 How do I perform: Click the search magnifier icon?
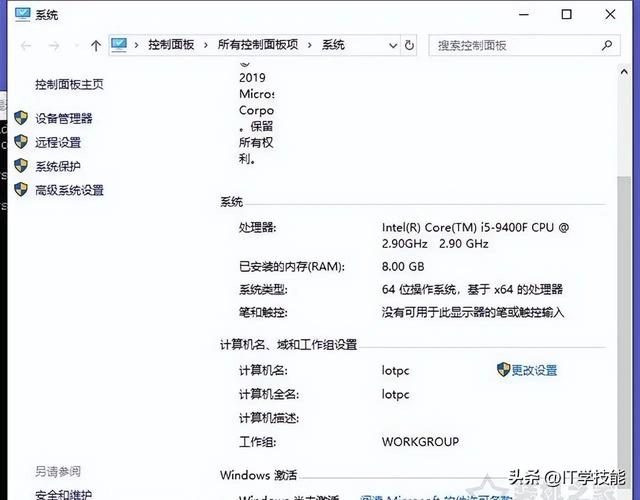coord(607,45)
